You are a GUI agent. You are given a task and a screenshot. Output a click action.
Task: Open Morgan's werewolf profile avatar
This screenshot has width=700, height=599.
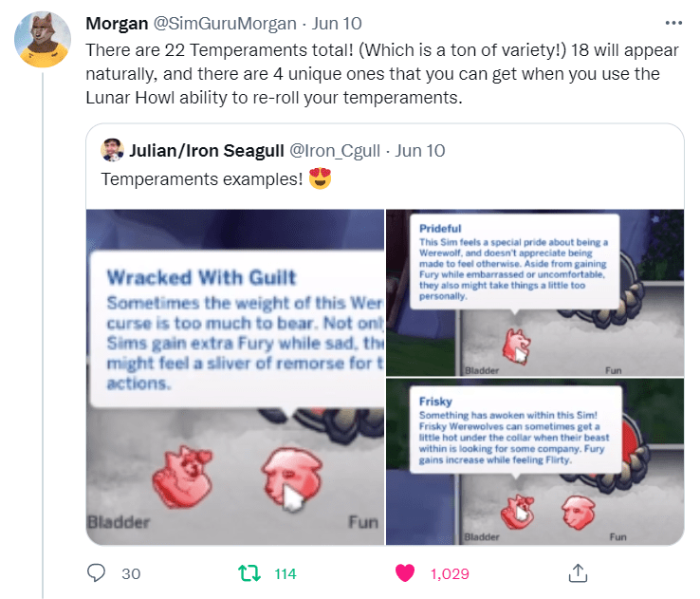(x=43, y=39)
